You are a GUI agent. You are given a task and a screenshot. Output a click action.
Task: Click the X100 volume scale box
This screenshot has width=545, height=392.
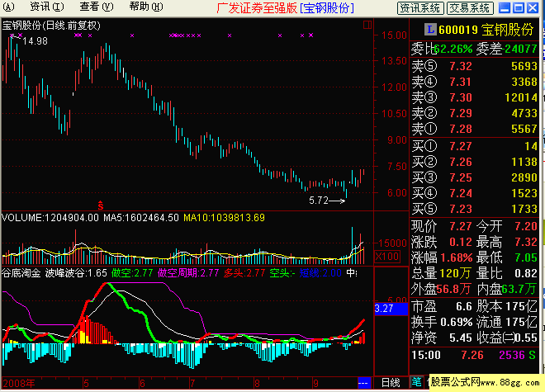387,257
